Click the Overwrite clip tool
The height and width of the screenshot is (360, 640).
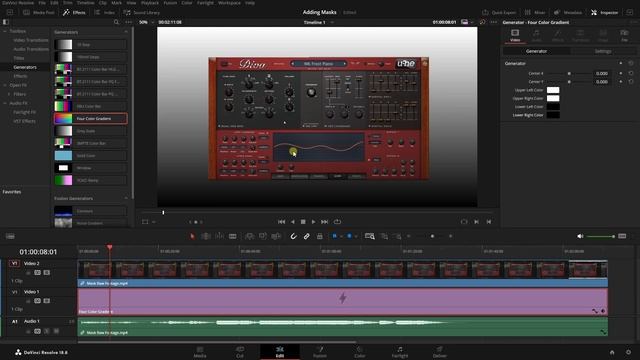pos(263,236)
